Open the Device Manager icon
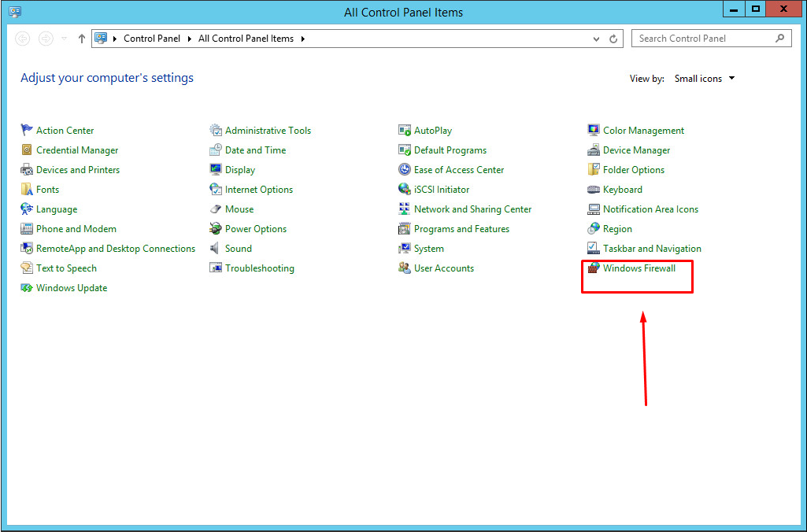Screen dimensions: 807x532 [x=594, y=150]
